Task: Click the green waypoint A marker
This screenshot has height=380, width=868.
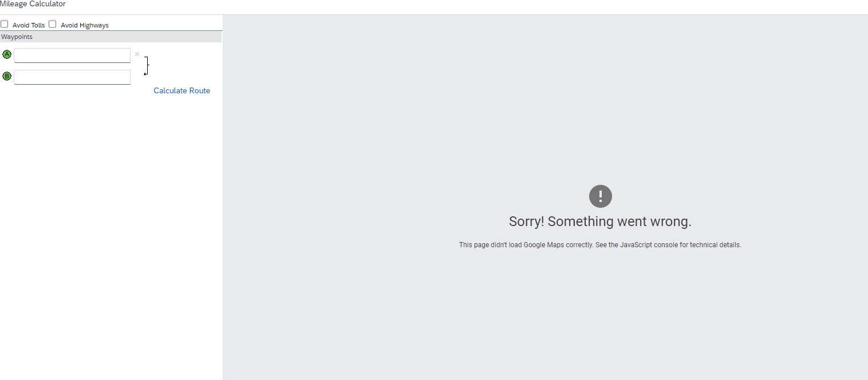Action: 7,54
